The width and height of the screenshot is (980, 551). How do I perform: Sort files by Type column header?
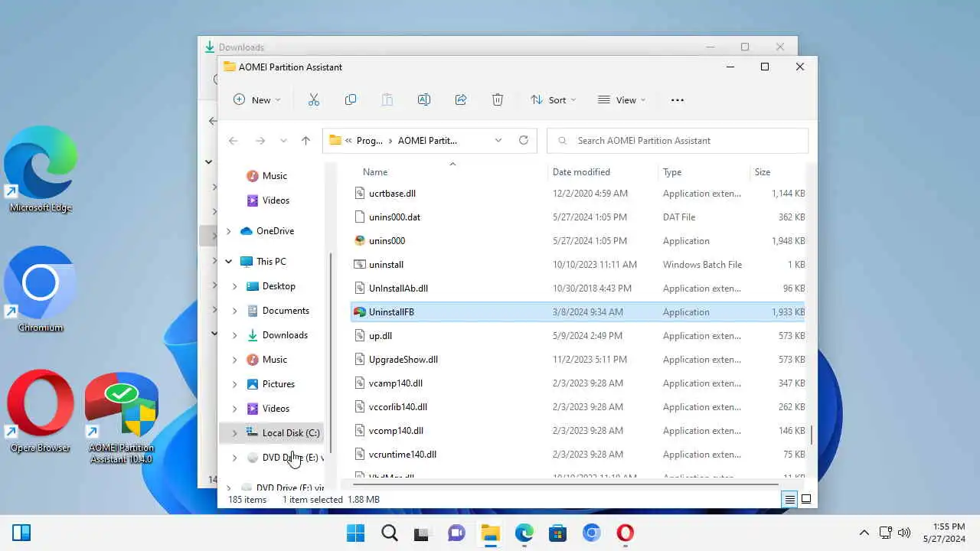(704, 172)
